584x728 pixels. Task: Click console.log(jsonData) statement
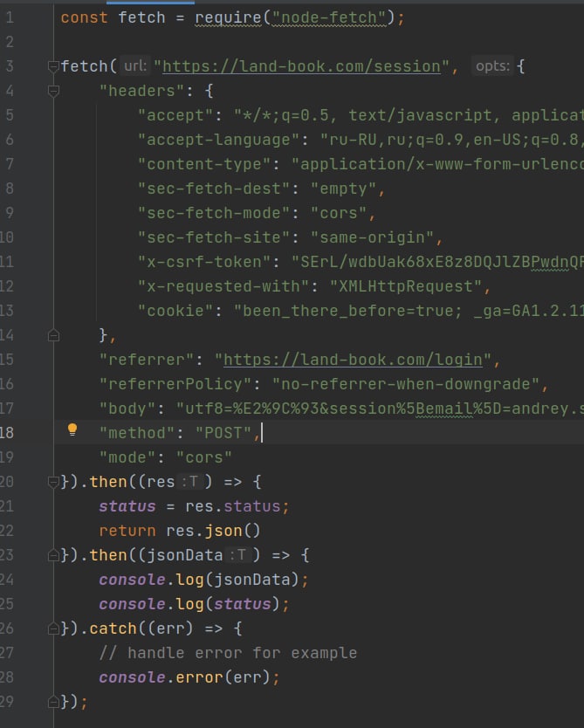tap(203, 580)
